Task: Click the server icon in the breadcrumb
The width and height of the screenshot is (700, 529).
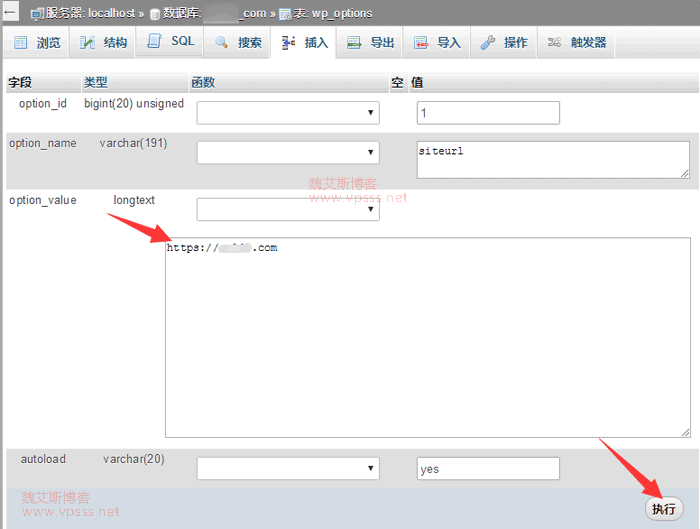Action: click(37, 14)
